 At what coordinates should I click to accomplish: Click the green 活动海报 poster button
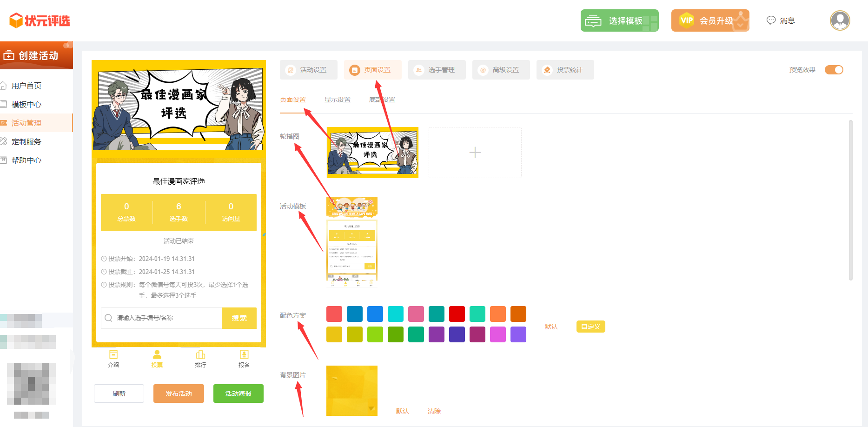(x=238, y=394)
